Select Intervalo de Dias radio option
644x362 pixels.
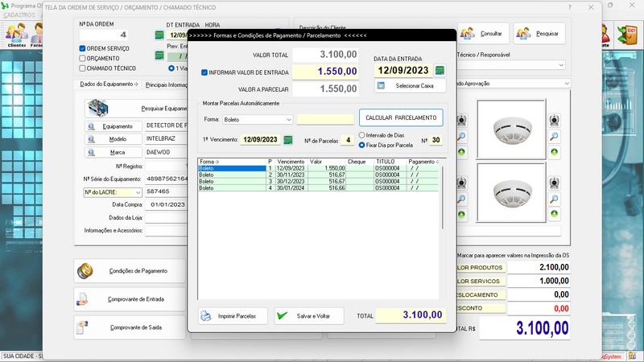coord(362,135)
